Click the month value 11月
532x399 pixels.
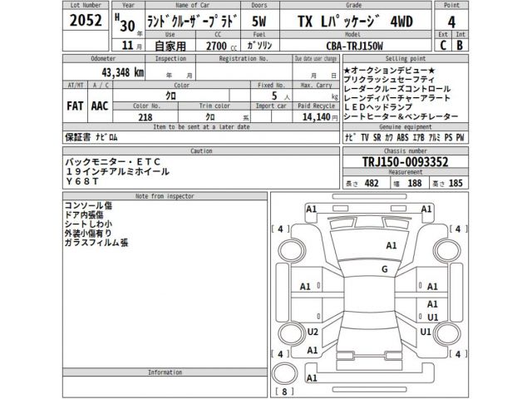coord(131,45)
